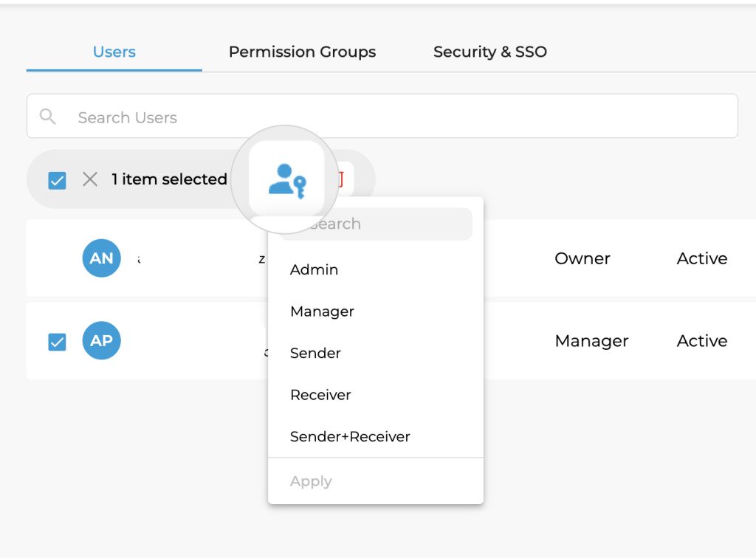756x558 pixels.
Task: Open the Security & SSO tab
Action: [x=489, y=52]
